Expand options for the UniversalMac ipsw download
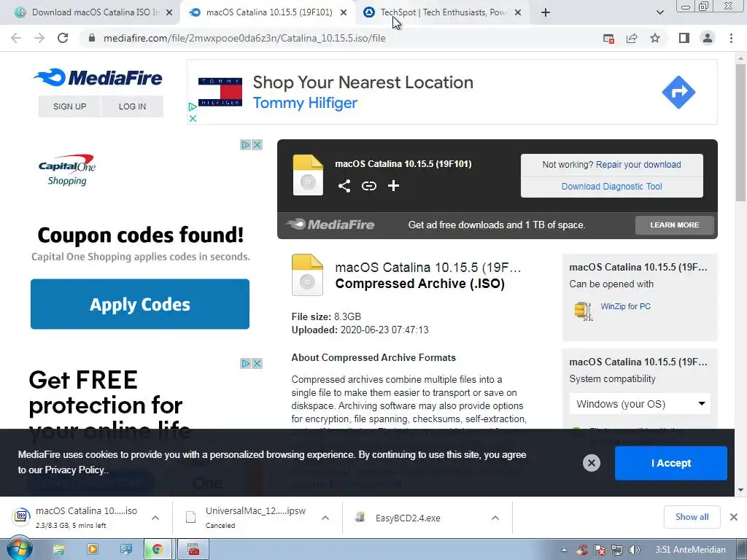Viewport: 747px width, 560px height. pyautogui.click(x=325, y=518)
